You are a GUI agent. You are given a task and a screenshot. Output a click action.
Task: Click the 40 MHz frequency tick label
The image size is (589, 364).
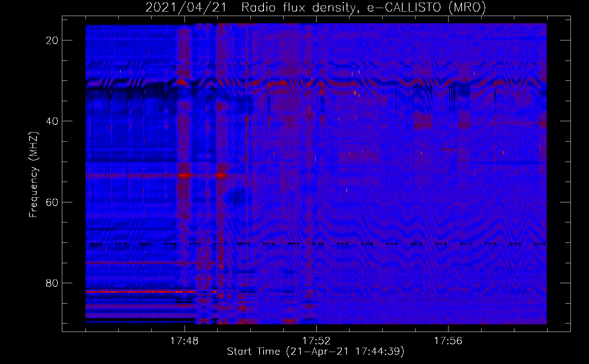tap(52, 121)
